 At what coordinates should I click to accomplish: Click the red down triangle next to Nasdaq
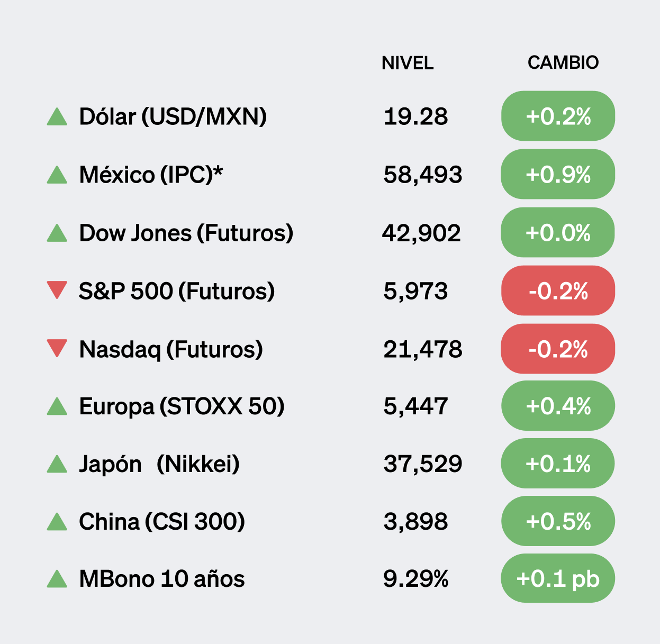57,348
